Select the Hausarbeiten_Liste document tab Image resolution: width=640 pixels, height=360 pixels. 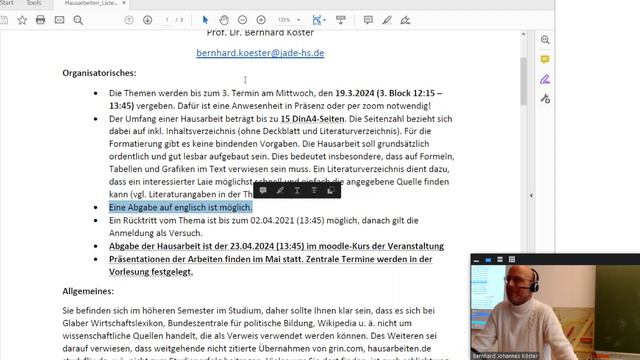pyautogui.click(x=91, y=3)
